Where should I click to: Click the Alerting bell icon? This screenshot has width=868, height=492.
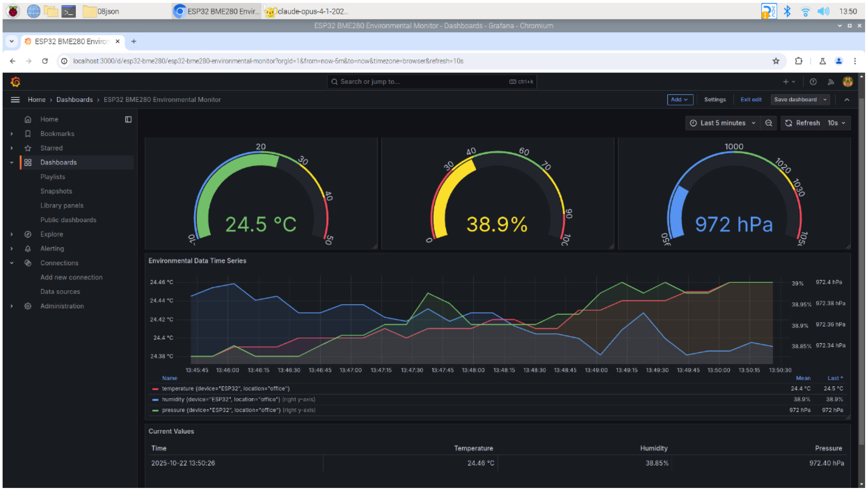[28, 249]
